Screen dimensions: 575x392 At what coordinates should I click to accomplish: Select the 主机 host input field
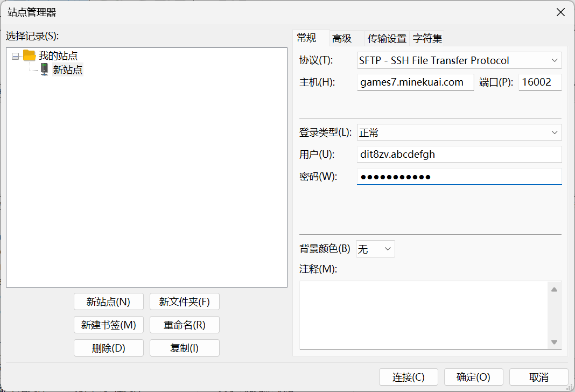click(415, 82)
